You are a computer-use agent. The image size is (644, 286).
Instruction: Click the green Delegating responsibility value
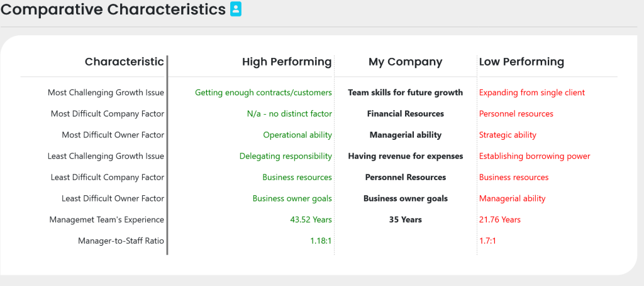point(286,156)
